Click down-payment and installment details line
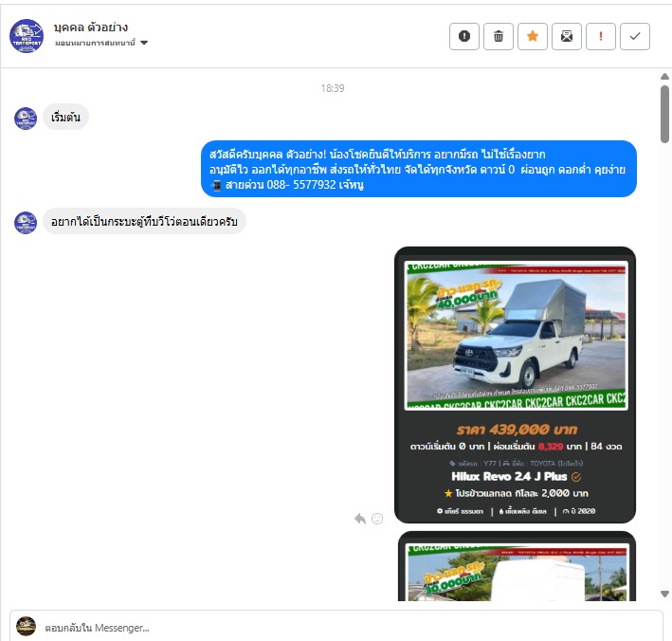This screenshot has height=641, width=672. [x=516, y=447]
